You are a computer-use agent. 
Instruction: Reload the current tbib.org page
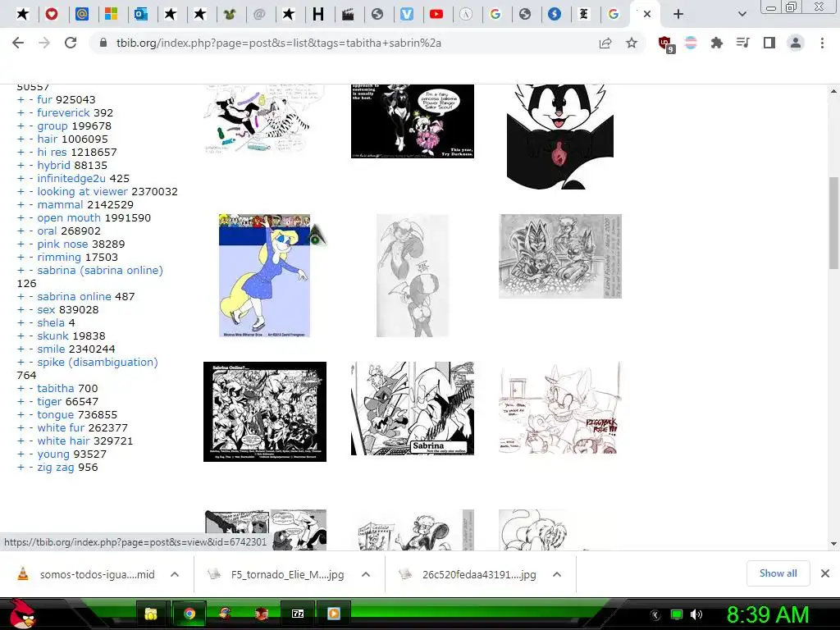pyautogui.click(x=71, y=43)
